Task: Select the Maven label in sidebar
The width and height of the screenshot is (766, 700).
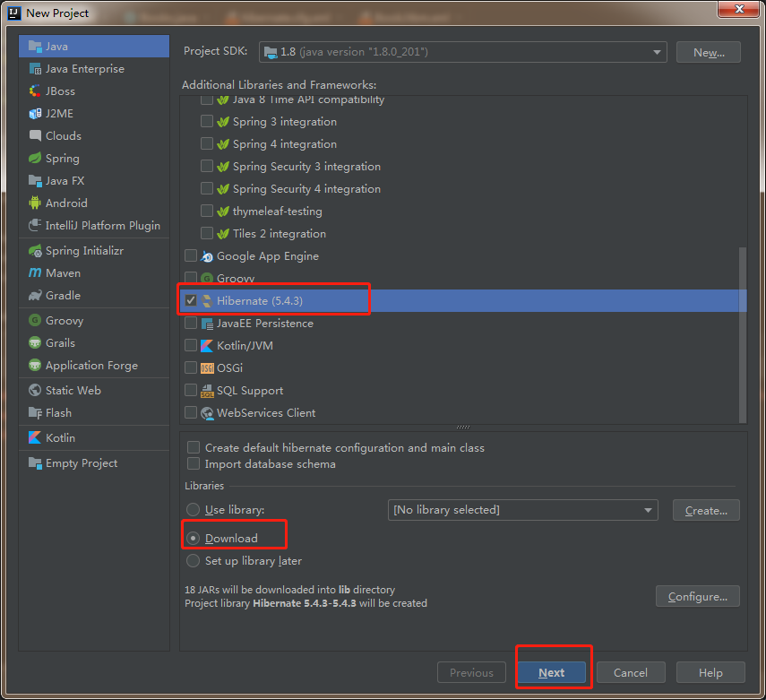Action: pyautogui.click(x=63, y=273)
